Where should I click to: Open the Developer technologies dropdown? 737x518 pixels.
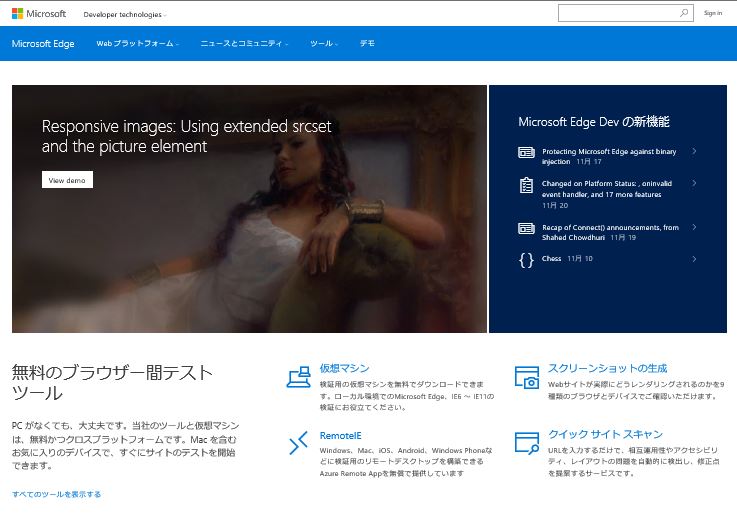point(125,15)
